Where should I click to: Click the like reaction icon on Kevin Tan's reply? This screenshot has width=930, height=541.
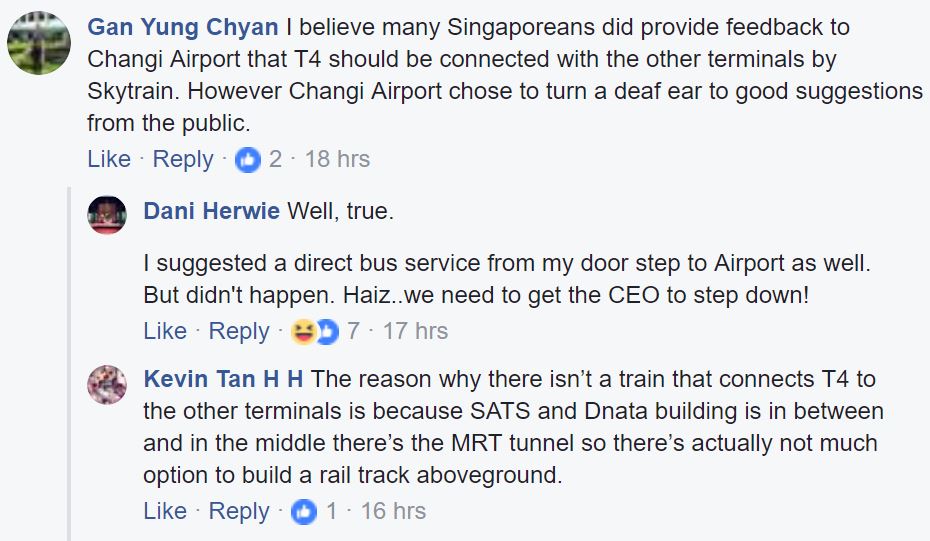pos(303,511)
